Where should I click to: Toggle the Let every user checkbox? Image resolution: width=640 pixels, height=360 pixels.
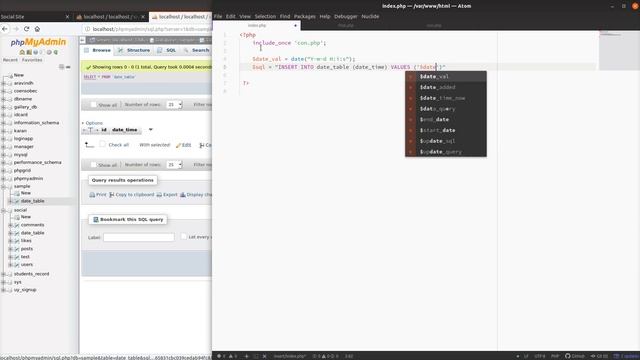tap(184, 236)
